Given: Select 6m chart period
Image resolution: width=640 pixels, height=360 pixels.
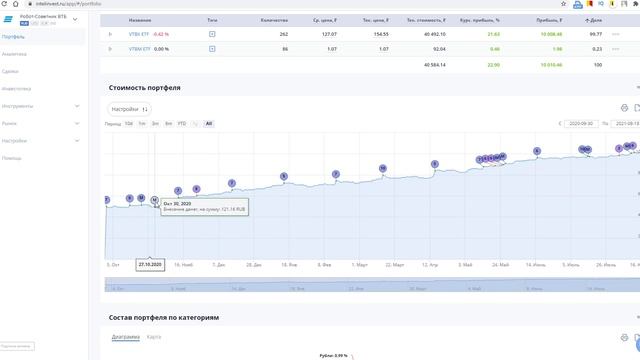Looking at the screenshot, I should coord(168,124).
